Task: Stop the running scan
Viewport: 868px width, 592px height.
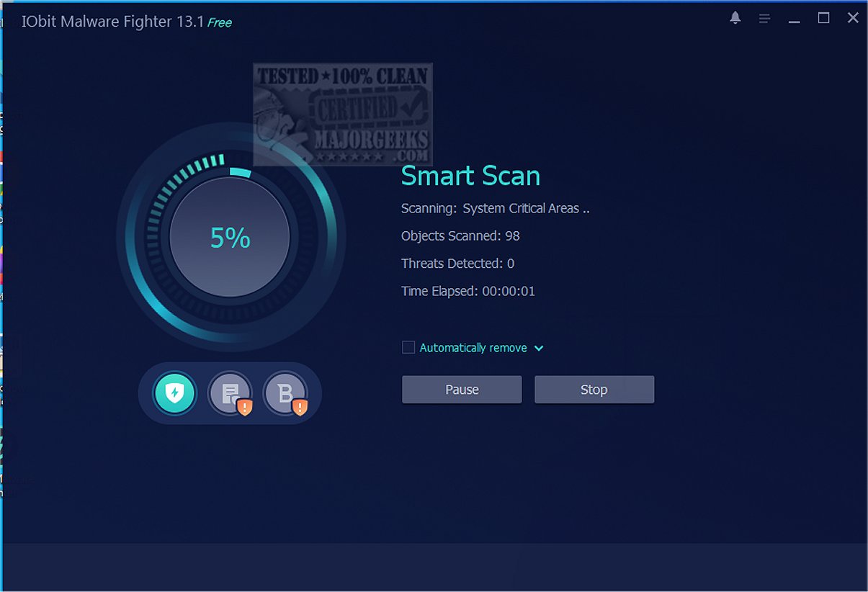Action: pos(594,390)
